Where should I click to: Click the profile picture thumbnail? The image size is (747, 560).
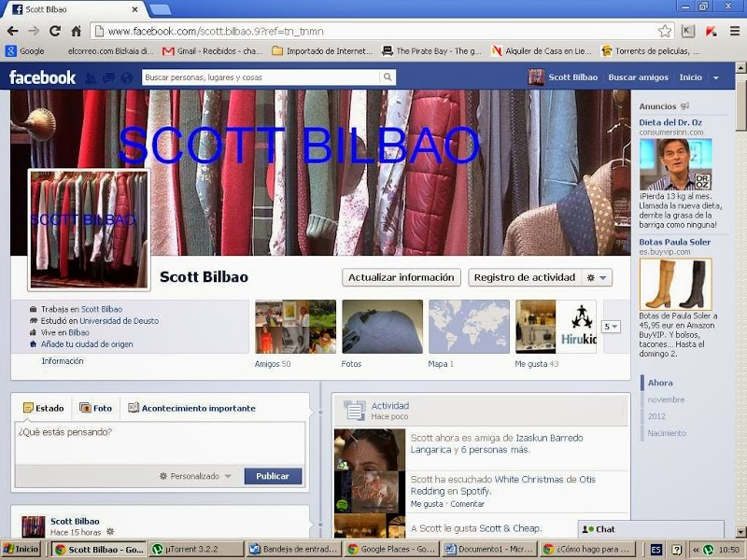point(89,230)
